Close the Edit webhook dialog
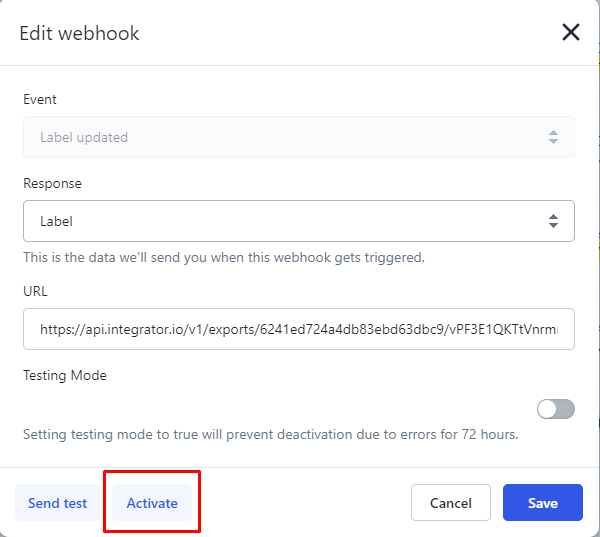Screen dimensions: 600x537 tap(571, 33)
